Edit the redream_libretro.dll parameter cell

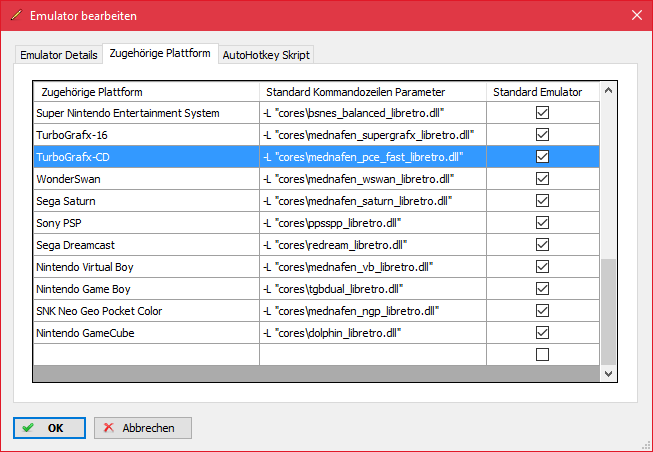373,245
